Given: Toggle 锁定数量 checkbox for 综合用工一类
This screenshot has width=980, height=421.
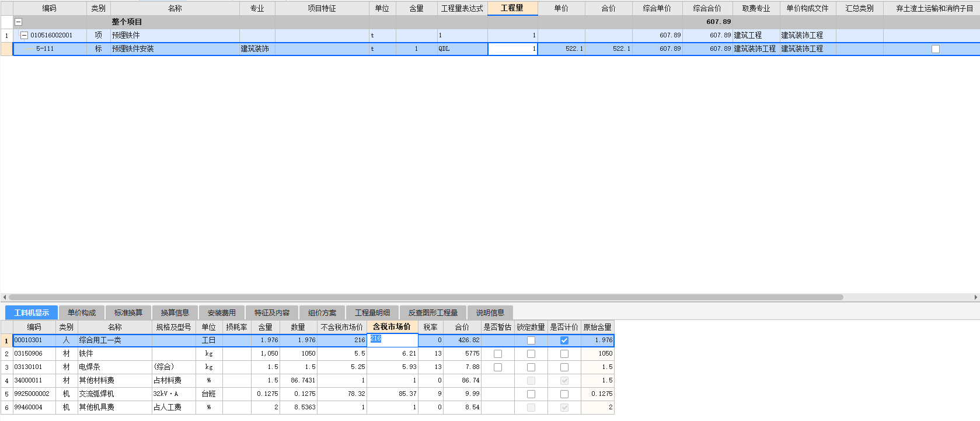Looking at the screenshot, I should coord(531,340).
